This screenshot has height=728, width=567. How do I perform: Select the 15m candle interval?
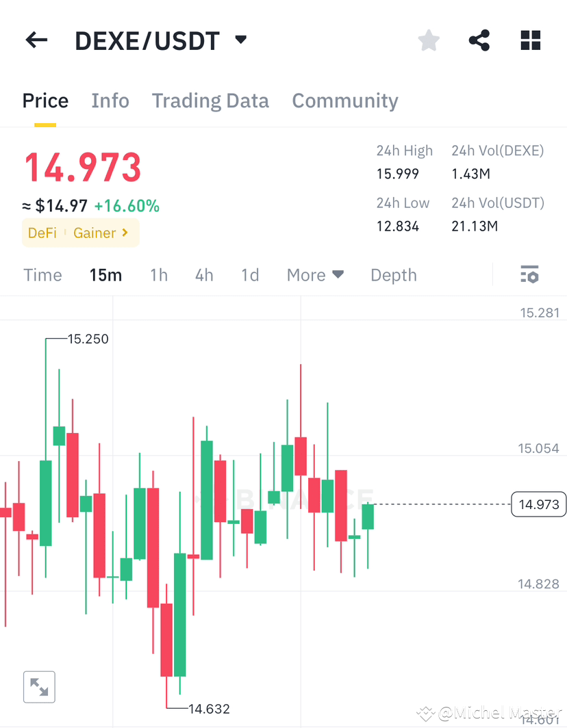[x=105, y=274]
